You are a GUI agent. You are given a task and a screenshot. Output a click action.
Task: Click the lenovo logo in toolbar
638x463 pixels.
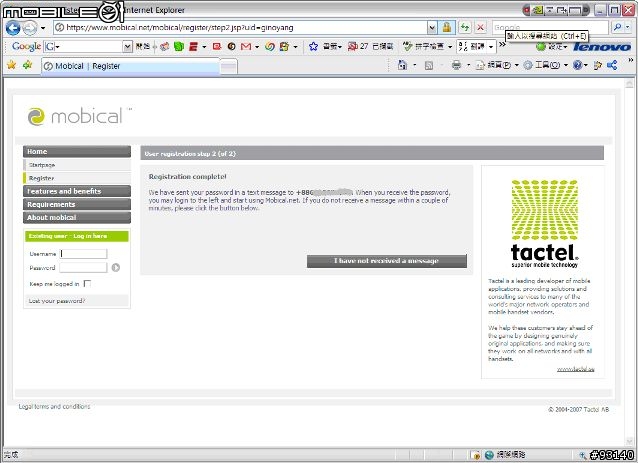click(x=602, y=47)
